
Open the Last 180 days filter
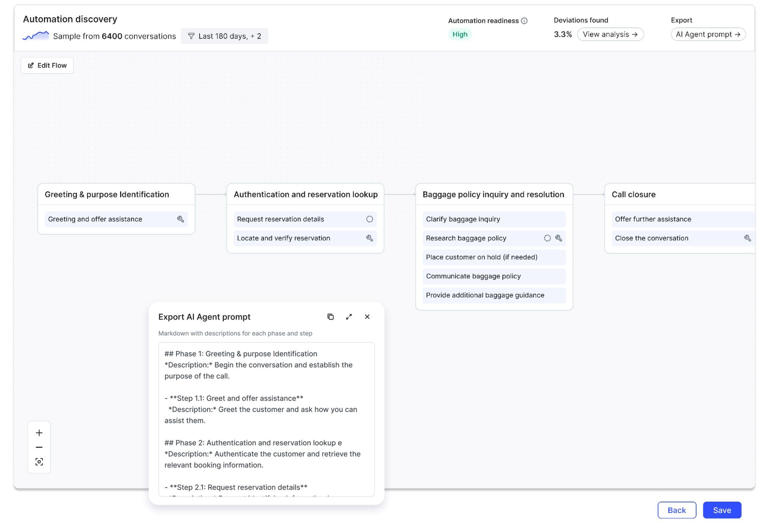[225, 36]
